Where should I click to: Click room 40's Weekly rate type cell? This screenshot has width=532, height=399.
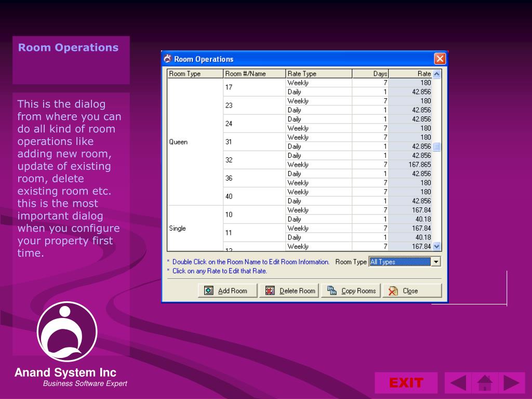coord(319,192)
